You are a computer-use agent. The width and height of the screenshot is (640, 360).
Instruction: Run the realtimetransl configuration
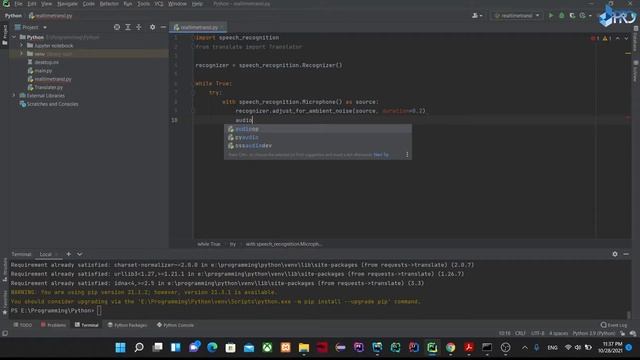pyautogui.click(x=551, y=16)
